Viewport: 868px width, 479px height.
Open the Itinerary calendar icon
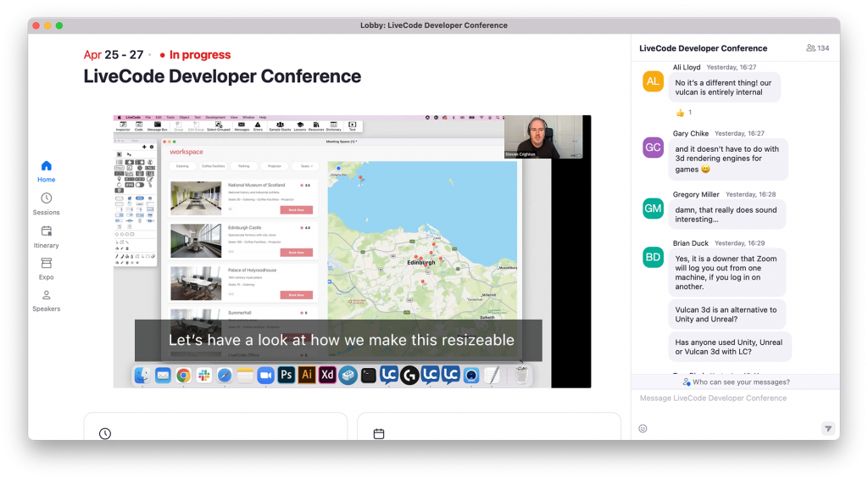click(47, 236)
